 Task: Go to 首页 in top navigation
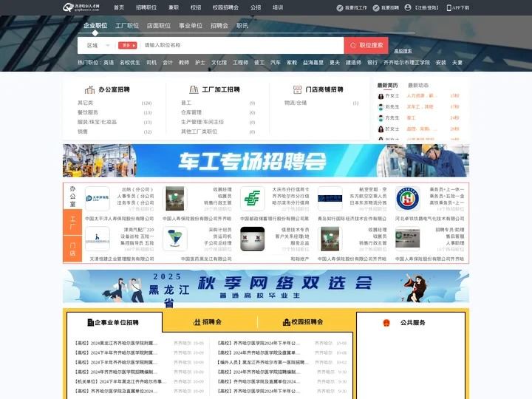tap(119, 7)
